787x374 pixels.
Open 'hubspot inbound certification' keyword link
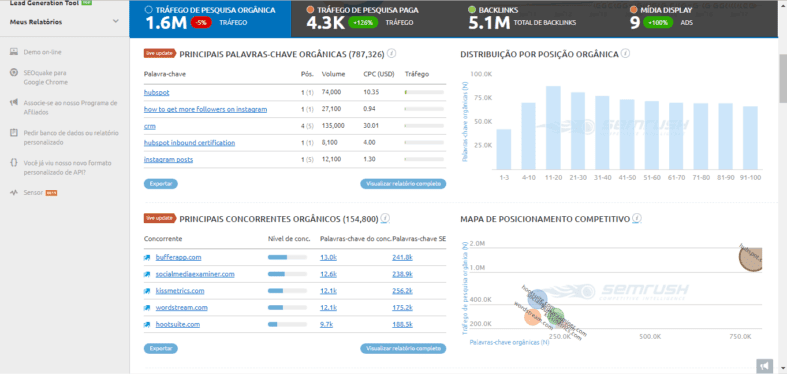coord(189,143)
